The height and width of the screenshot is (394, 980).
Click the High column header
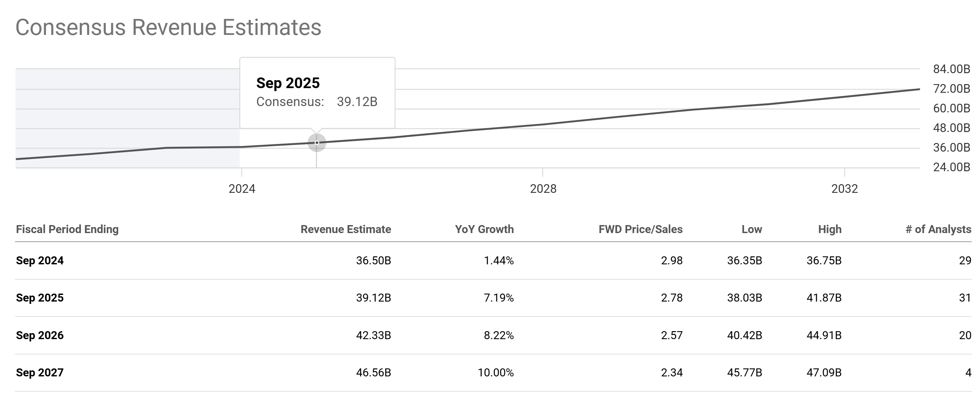point(829,229)
